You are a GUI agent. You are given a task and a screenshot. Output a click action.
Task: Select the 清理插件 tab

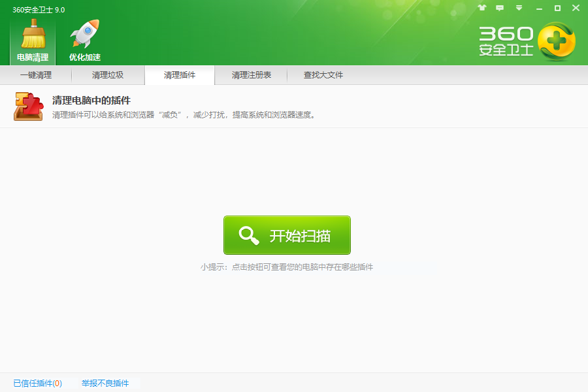pyautogui.click(x=180, y=75)
